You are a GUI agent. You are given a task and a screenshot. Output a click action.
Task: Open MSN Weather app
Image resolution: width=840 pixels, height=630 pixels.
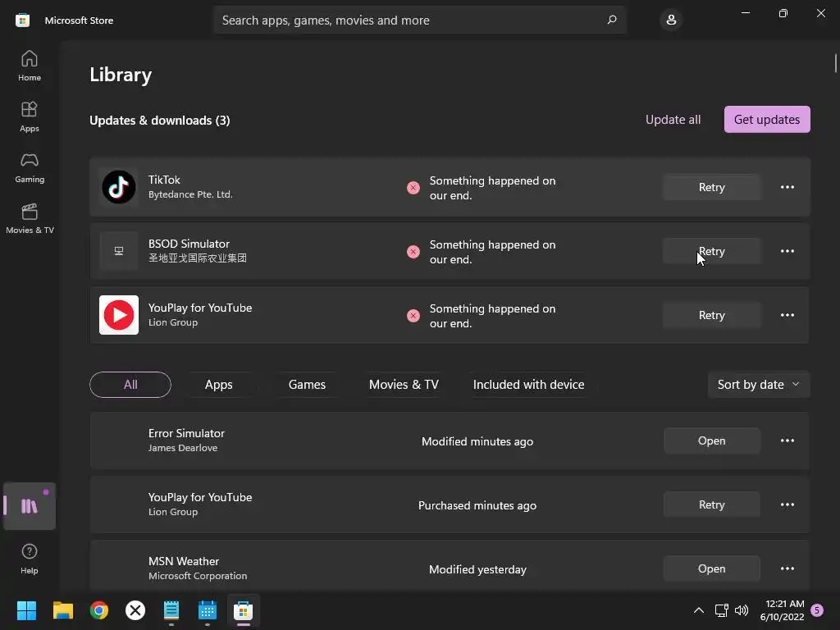[711, 568]
